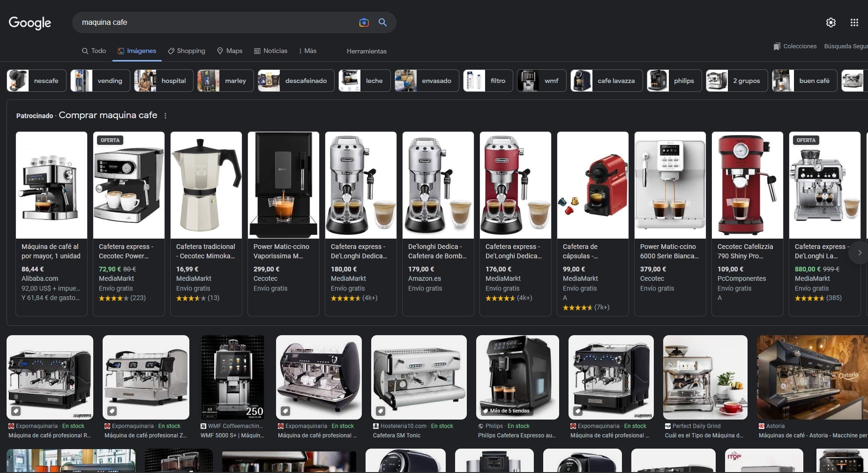Filter images by vending chip

[x=100, y=81]
